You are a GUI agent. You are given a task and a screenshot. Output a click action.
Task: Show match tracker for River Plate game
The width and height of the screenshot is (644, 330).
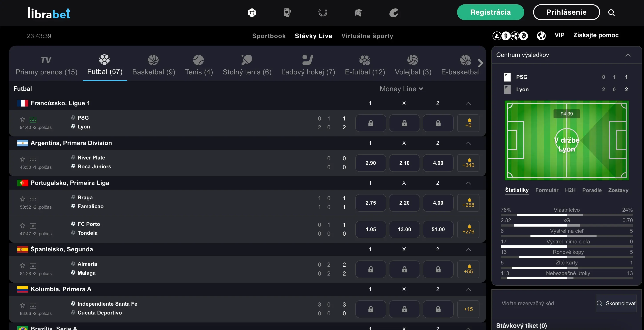(x=33, y=159)
